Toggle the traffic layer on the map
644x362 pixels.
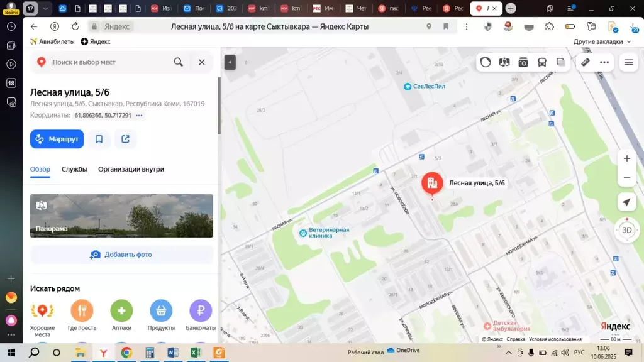tap(486, 62)
